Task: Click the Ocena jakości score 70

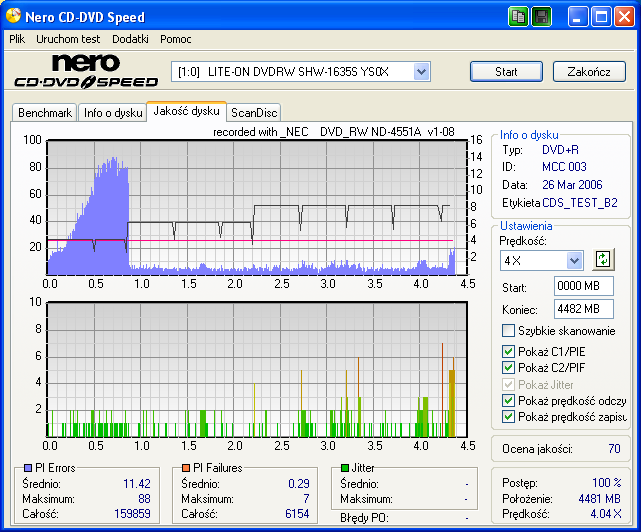Action: coord(614,449)
